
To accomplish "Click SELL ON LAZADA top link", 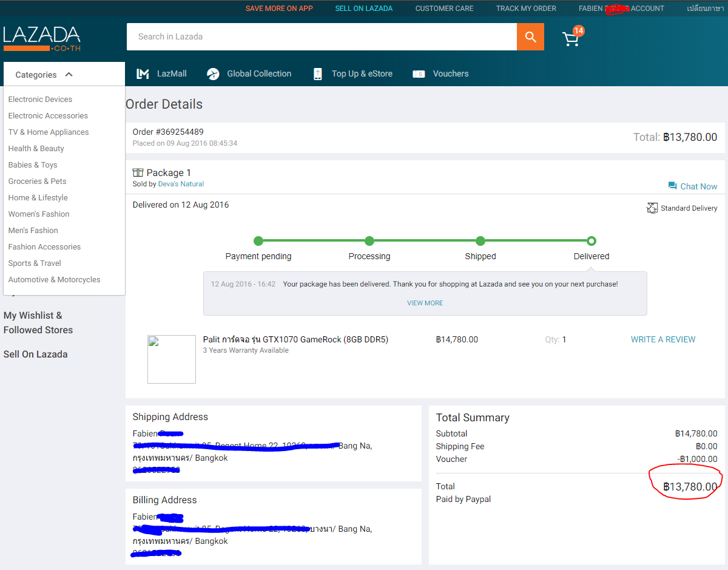I will [364, 8].
